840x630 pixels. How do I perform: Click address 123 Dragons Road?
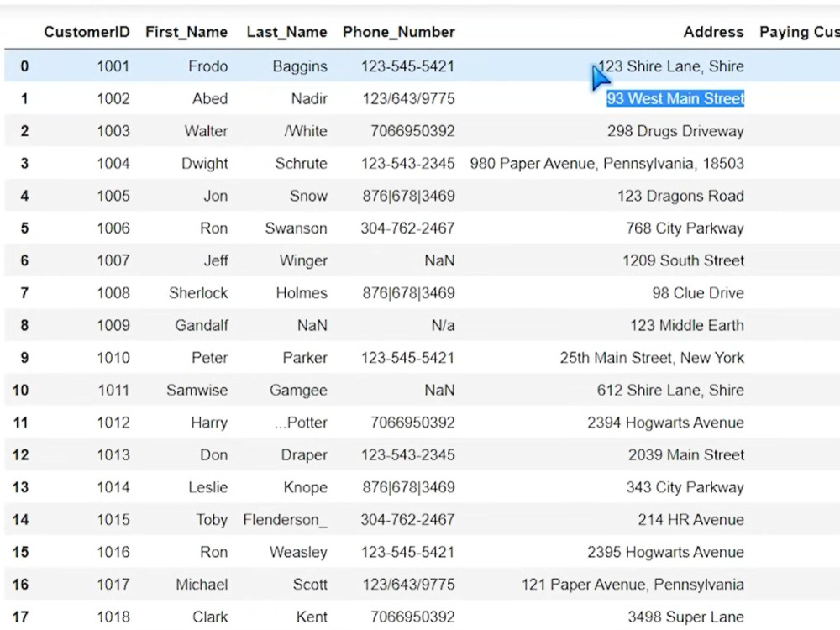point(680,196)
